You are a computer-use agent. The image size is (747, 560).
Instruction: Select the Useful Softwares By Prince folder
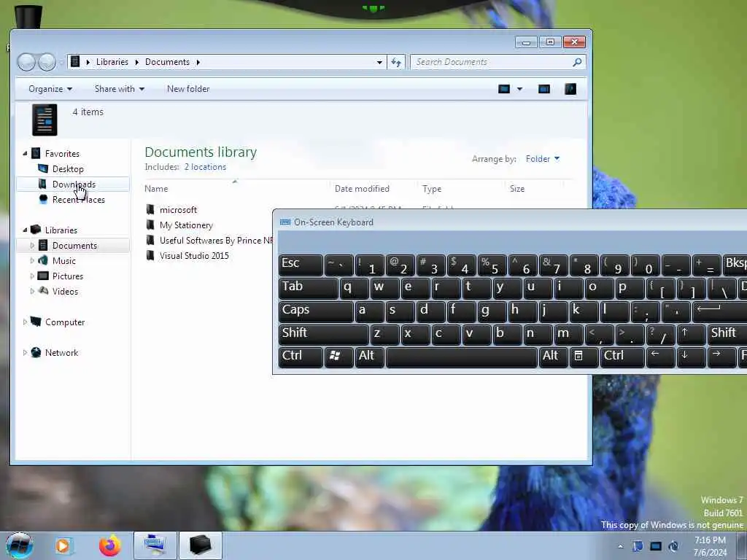tap(209, 241)
